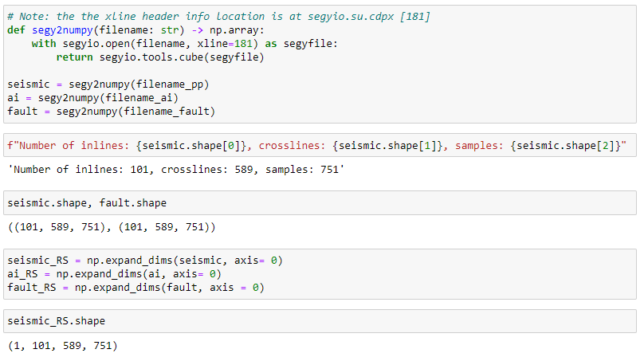Click the segy2numpy function definition line
644x357 pixels.
135,30
